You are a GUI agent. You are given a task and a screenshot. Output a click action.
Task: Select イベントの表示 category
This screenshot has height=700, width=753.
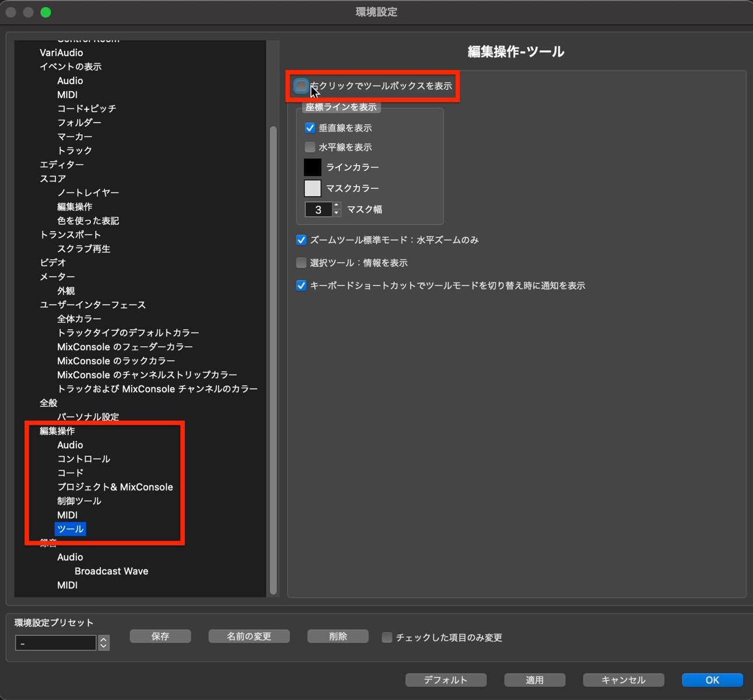[x=71, y=66]
